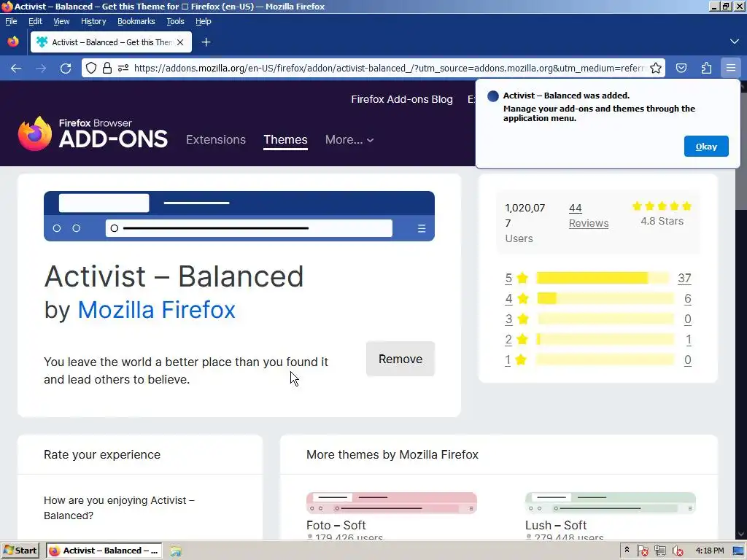Save page to Pocket
The image size is (747, 560).
click(681, 68)
